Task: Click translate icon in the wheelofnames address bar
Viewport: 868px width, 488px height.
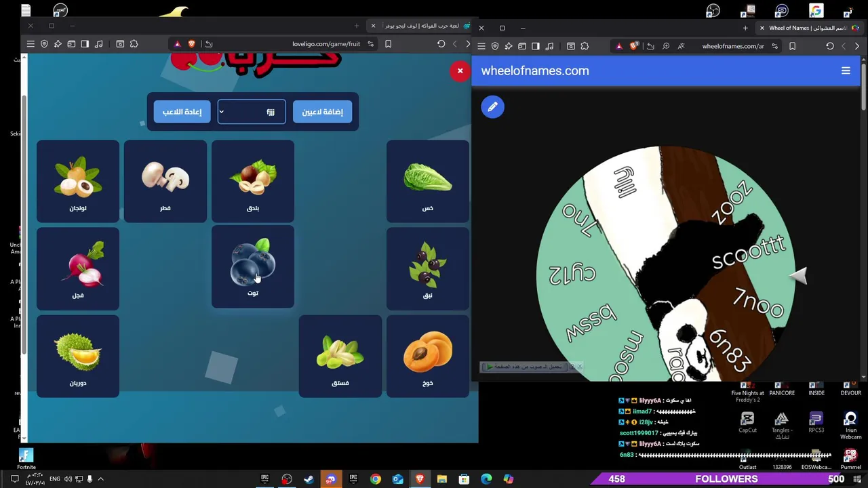Action: [681, 46]
